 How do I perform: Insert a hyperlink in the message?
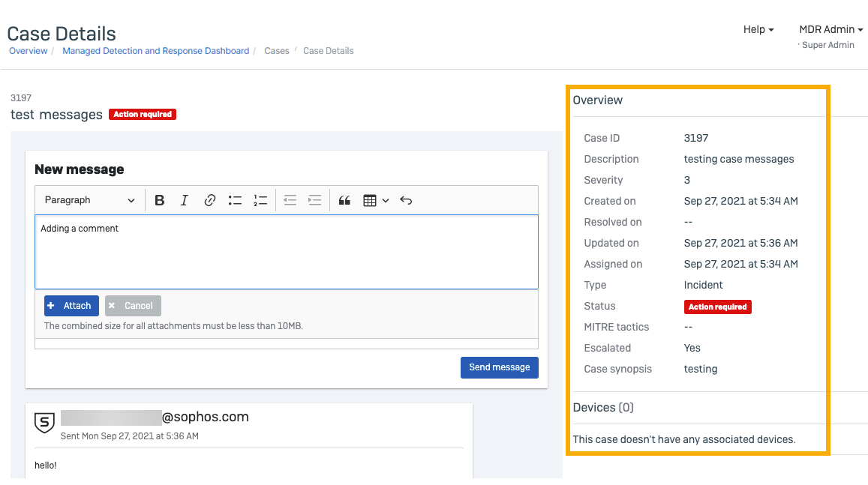210,200
